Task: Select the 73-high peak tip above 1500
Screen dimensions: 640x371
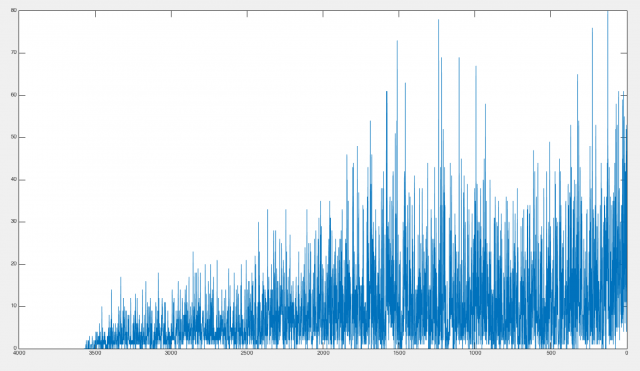Action: 397,41
